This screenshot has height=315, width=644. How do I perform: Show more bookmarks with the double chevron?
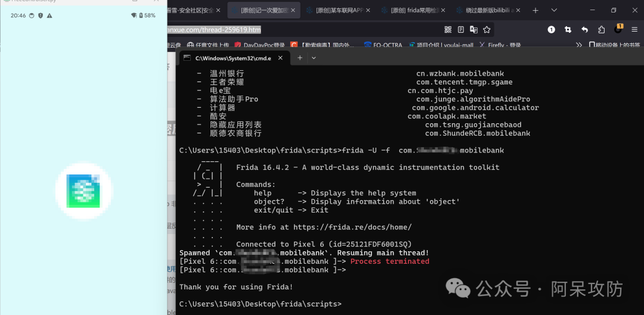tap(579, 45)
